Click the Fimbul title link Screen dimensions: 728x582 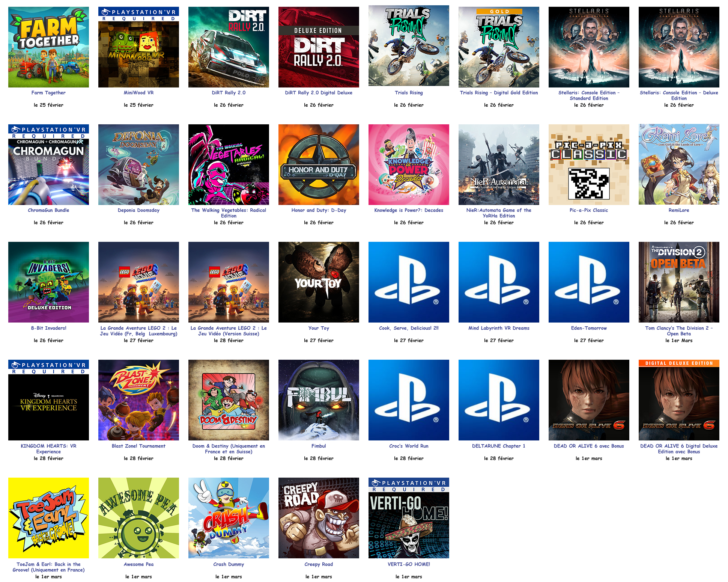coord(319,446)
